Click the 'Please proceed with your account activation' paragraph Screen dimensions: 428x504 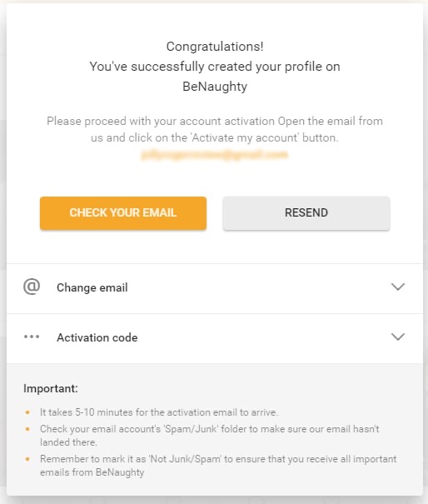pos(215,129)
